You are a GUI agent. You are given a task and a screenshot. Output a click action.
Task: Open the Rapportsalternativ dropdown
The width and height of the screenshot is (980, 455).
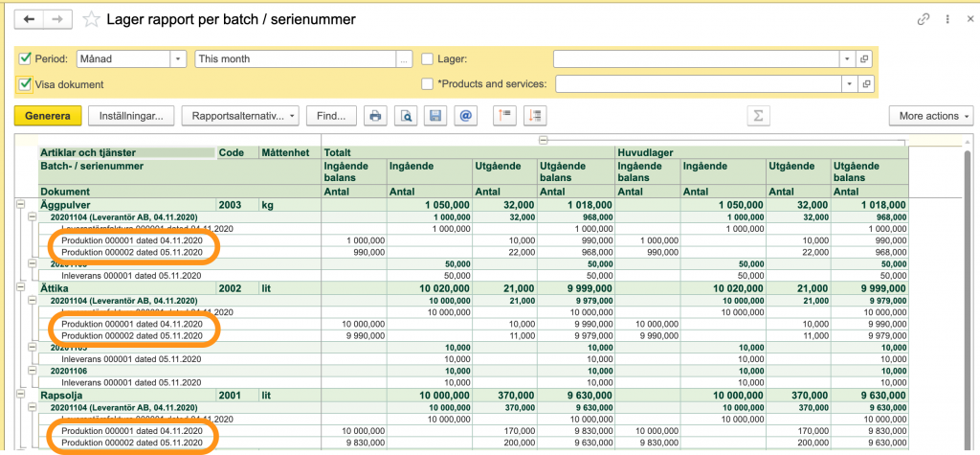(x=240, y=116)
